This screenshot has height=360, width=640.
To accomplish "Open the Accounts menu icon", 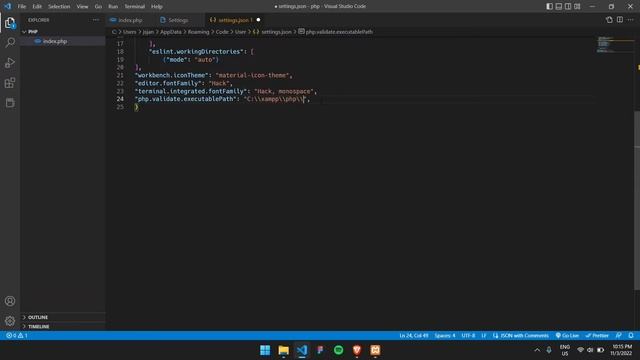I will point(10,301).
